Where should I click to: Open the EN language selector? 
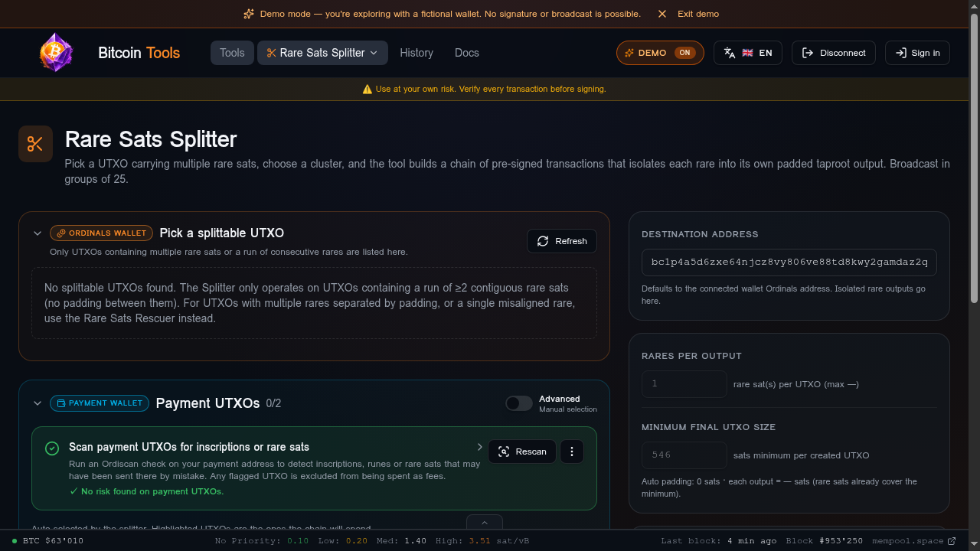(748, 53)
